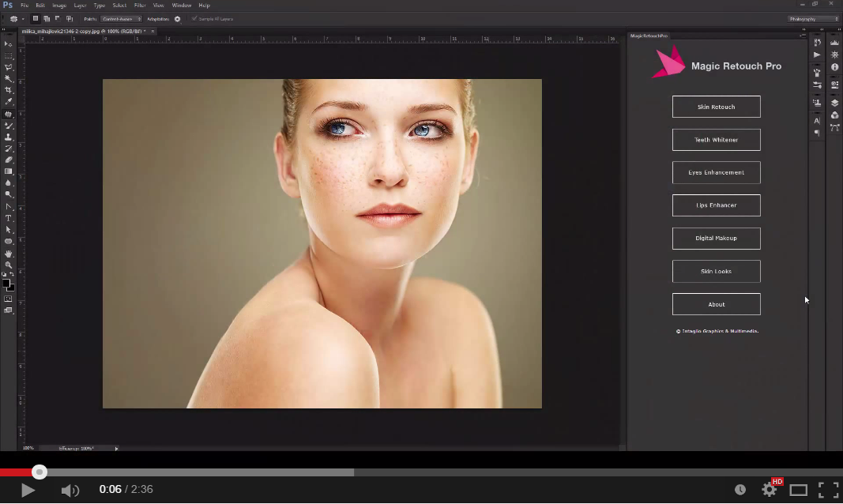Click the Teeth Whitener button

pyautogui.click(x=716, y=139)
